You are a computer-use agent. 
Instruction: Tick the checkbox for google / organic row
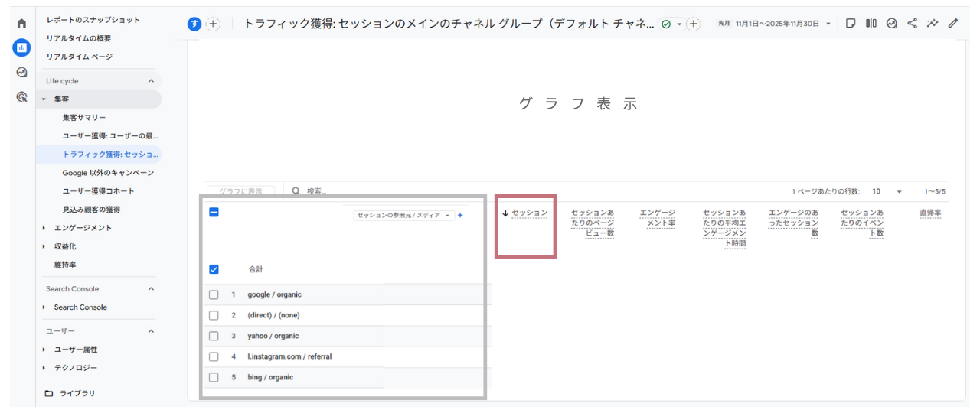point(214,294)
